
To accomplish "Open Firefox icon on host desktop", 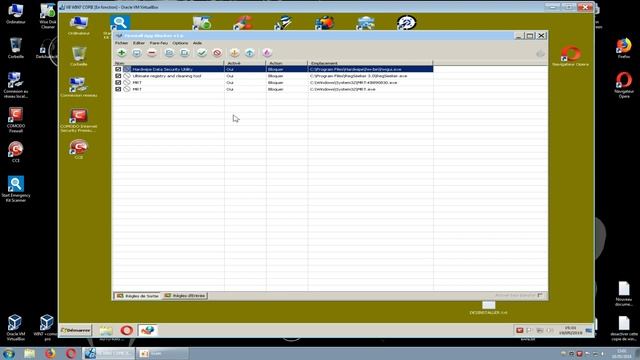I will 624,48.
